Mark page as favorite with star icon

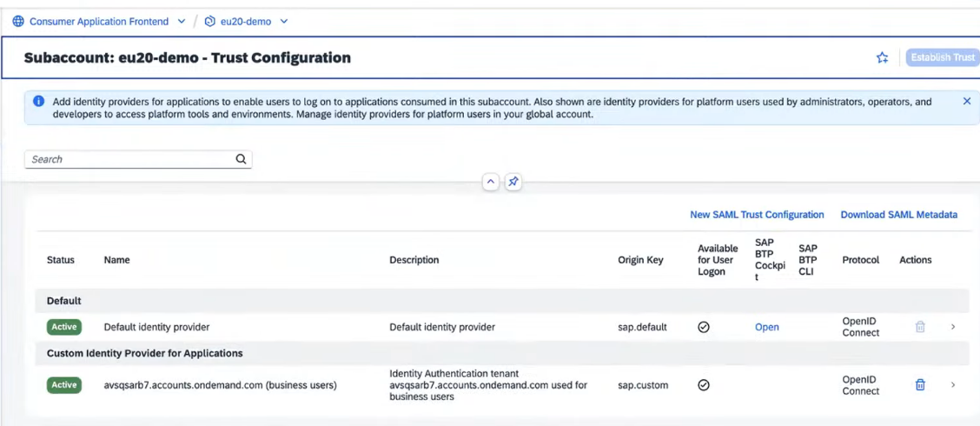click(882, 57)
